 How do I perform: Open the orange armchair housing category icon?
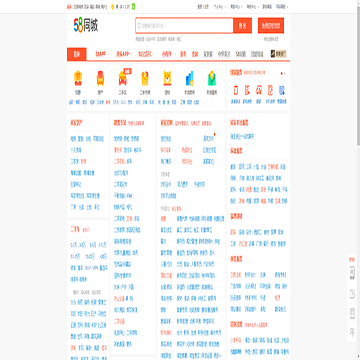click(100, 78)
